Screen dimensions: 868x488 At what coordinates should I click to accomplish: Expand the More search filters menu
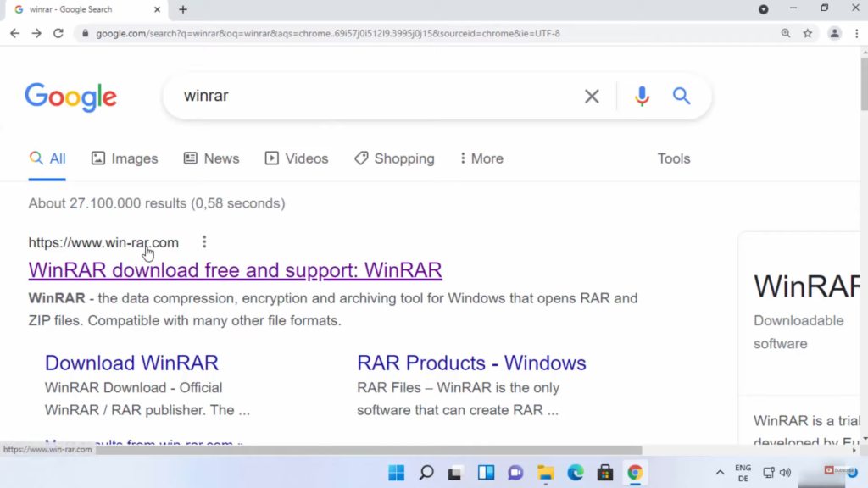click(481, 158)
